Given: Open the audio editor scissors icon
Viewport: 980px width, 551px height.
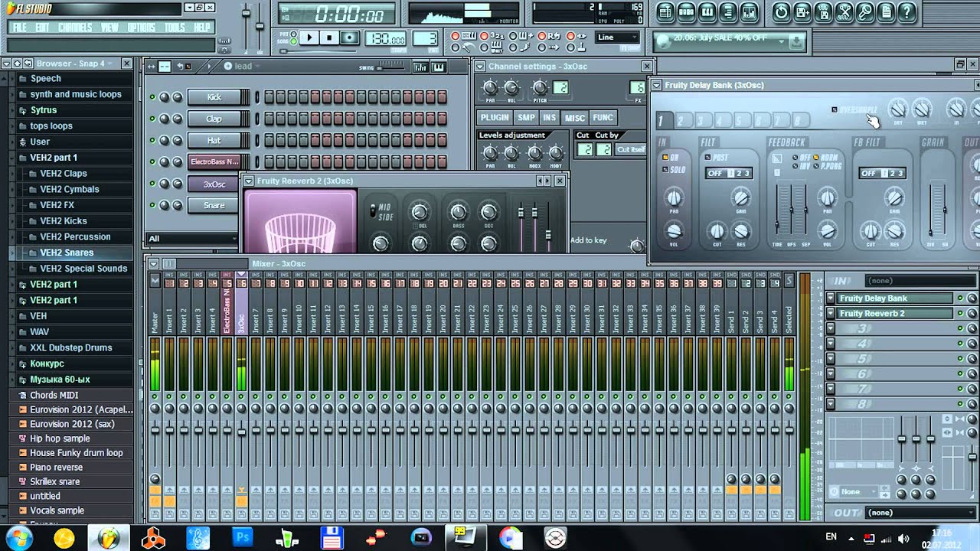Looking at the screenshot, I should pos(844,11).
